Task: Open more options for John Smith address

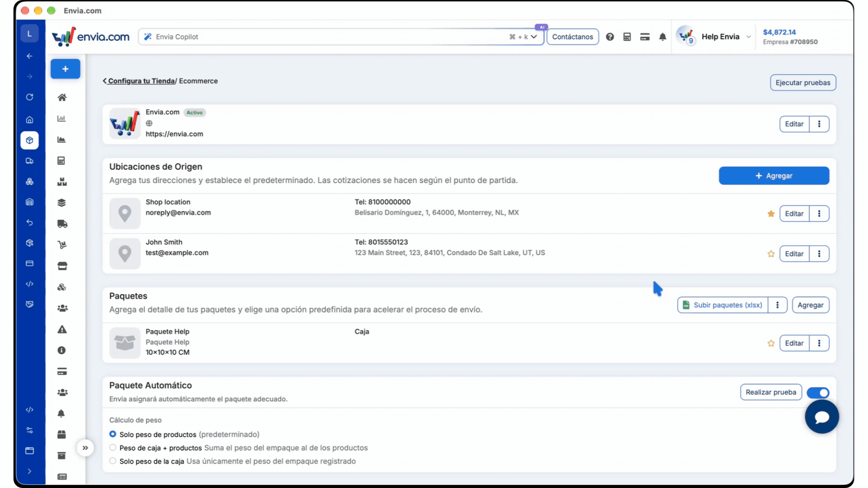Action: coord(819,254)
